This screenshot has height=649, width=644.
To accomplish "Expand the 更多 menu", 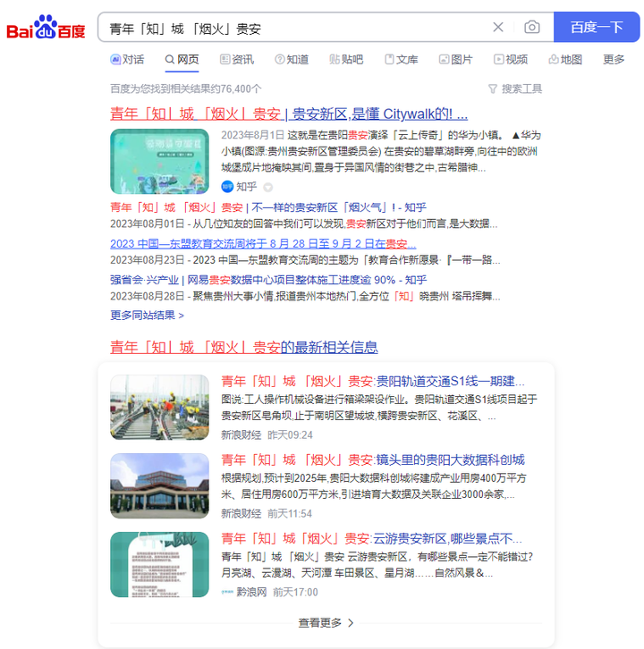I will [x=614, y=60].
